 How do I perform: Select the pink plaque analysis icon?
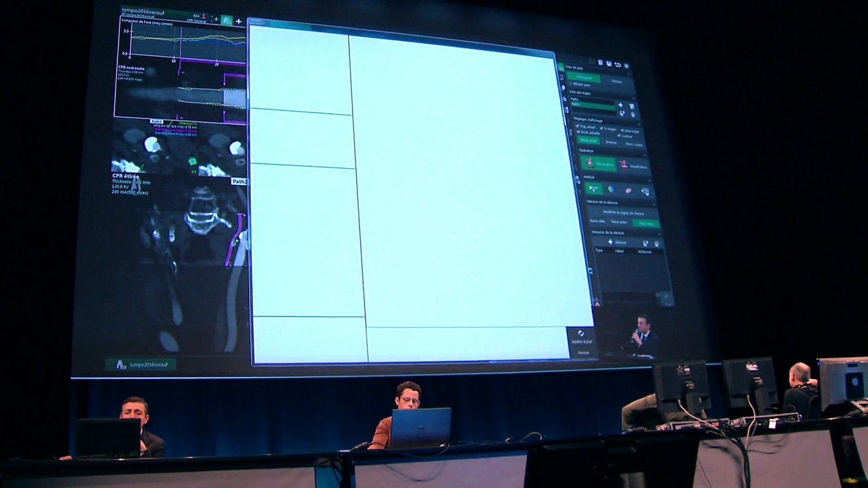[628, 190]
